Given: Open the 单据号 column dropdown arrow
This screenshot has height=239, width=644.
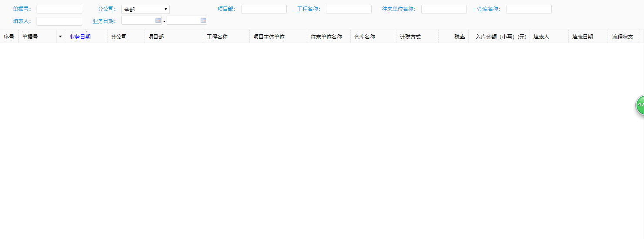Looking at the screenshot, I should pos(60,37).
